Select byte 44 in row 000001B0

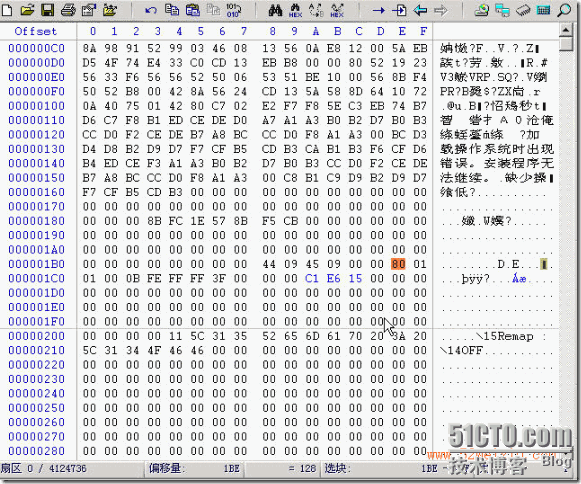point(269,264)
